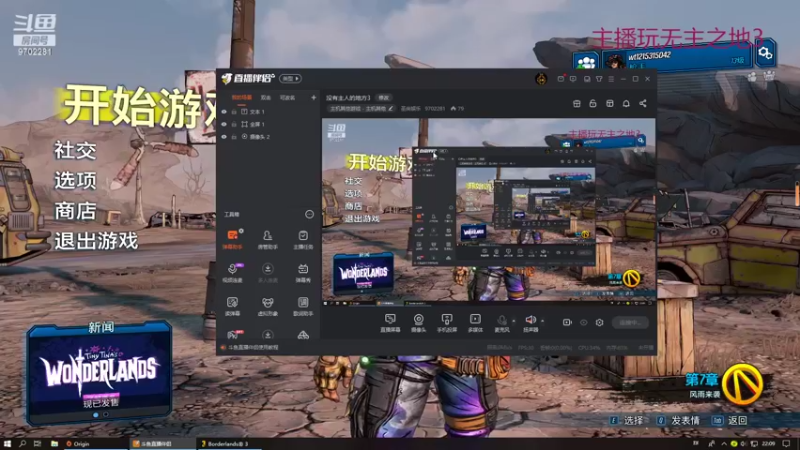800x450 pixels.
Task: Open the Windows Start menu
Action: click(7, 444)
